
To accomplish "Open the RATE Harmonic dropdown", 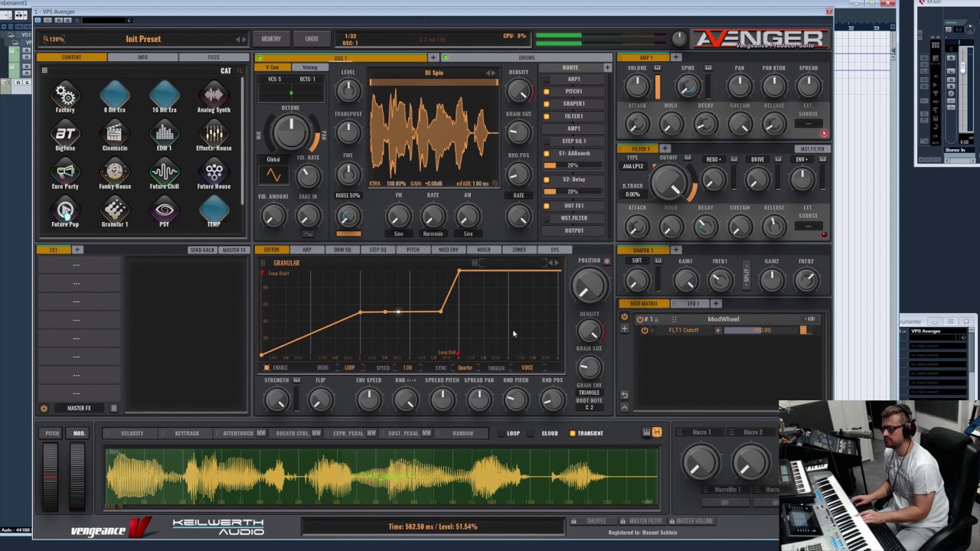I will tap(433, 233).
